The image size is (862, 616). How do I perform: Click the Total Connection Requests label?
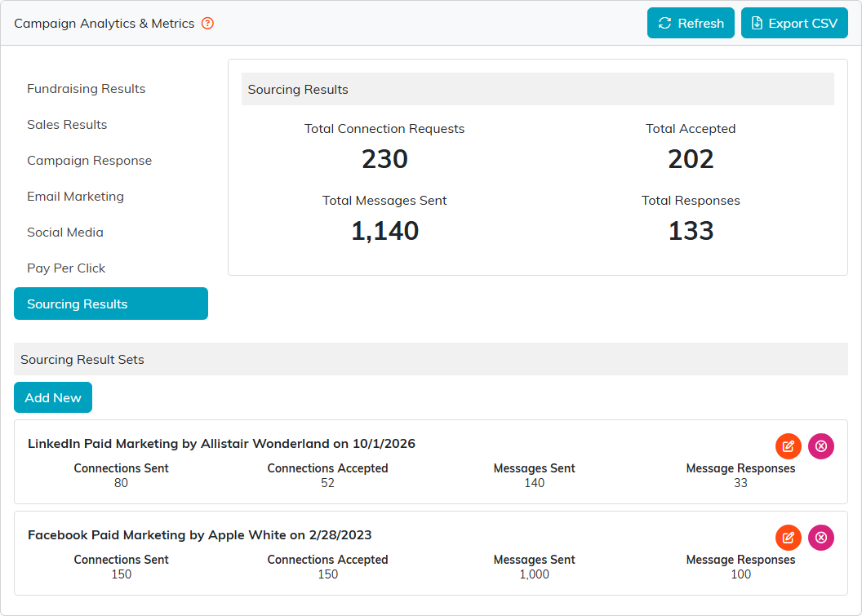pos(384,129)
